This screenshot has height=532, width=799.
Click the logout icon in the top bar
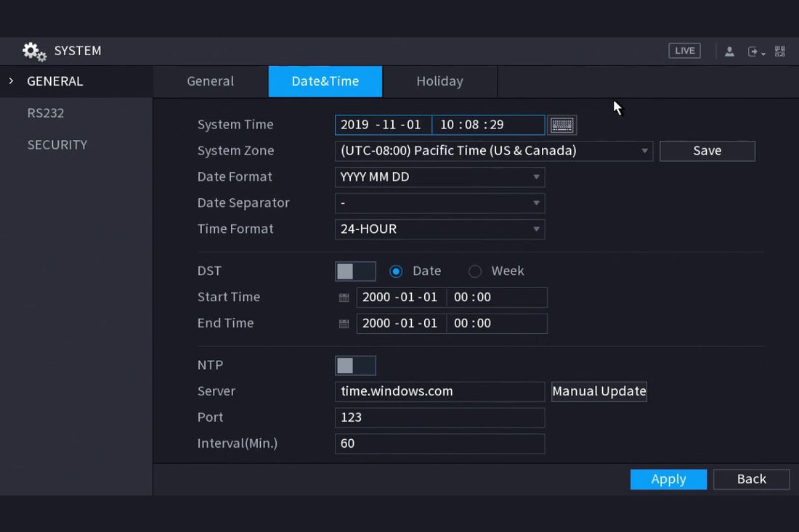[x=754, y=51]
